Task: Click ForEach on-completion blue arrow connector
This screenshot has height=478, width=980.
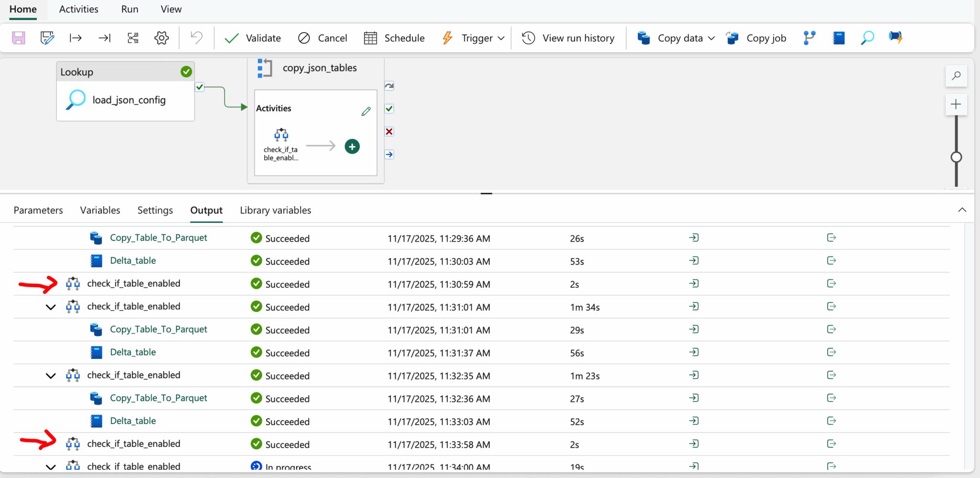Action: tap(390, 155)
